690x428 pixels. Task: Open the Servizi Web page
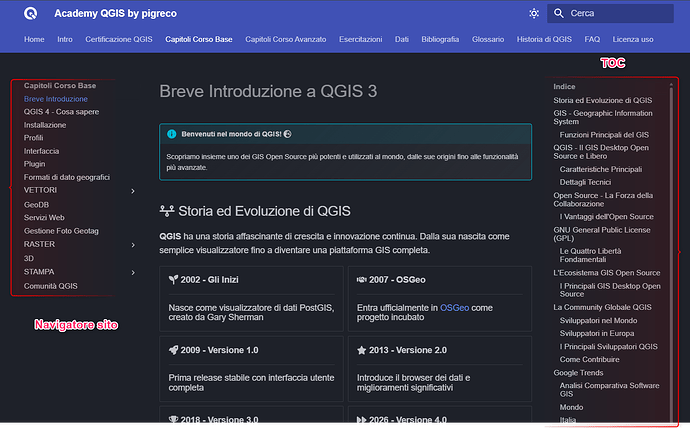(44, 217)
